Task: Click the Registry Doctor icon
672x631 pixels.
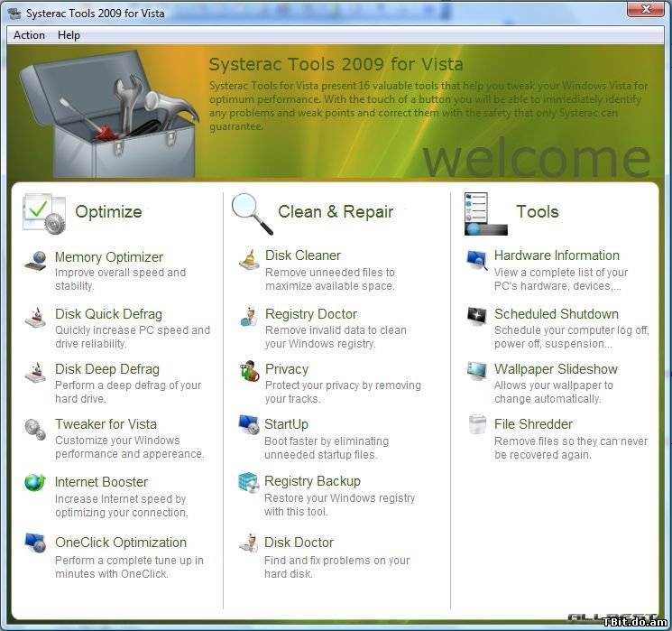Action: 249,316
